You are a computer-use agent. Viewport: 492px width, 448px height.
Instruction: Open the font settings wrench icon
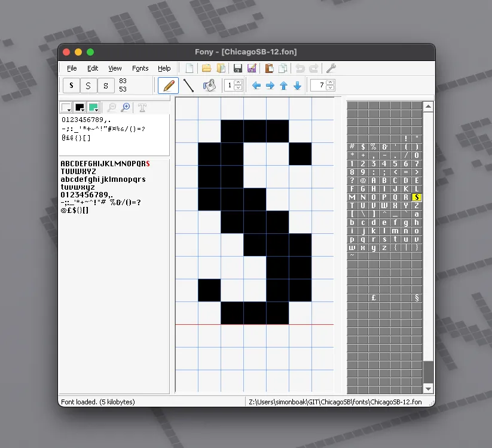click(x=331, y=68)
